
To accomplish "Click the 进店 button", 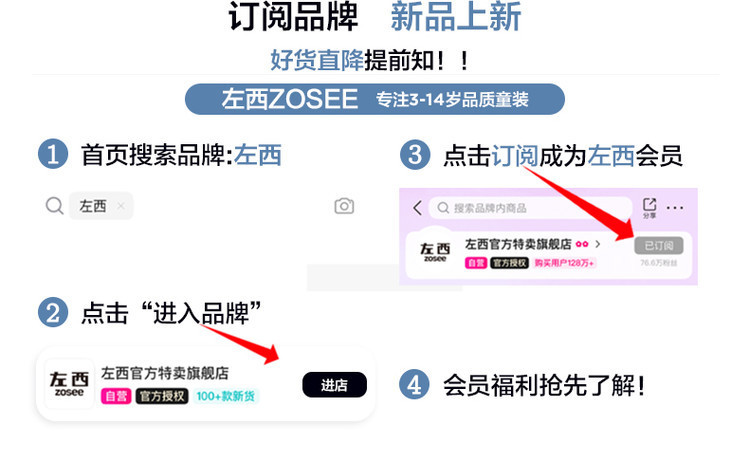I will [x=334, y=385].
